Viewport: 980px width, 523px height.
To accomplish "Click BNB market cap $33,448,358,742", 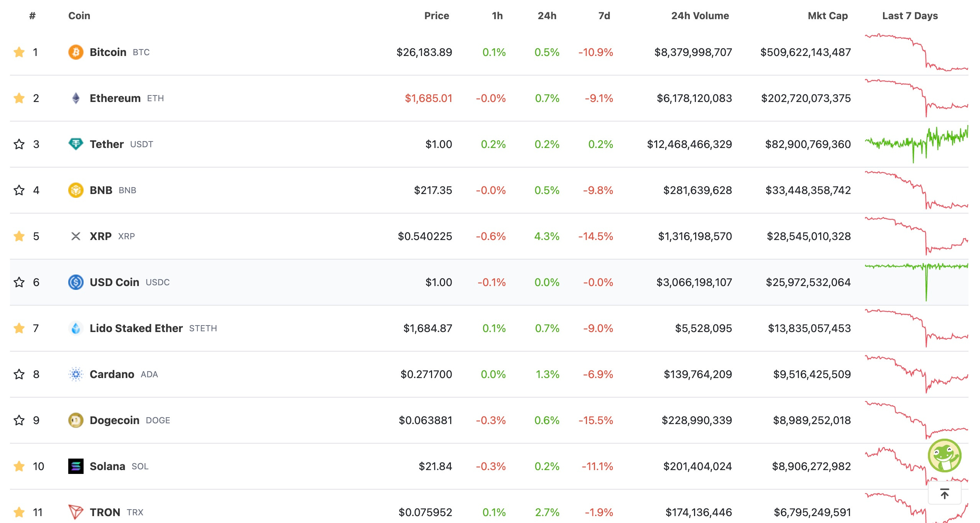I will [x=808, y=190].
